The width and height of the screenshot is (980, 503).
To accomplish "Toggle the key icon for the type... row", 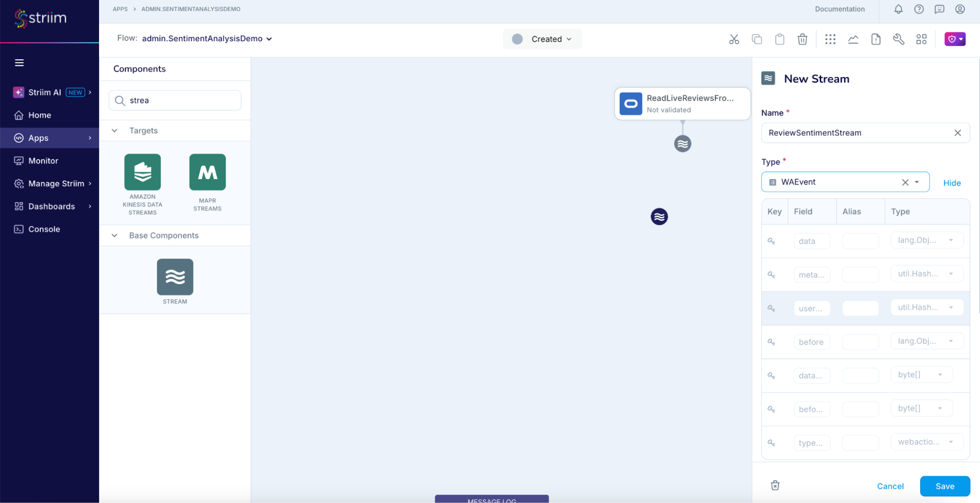I will pos(771,443).
